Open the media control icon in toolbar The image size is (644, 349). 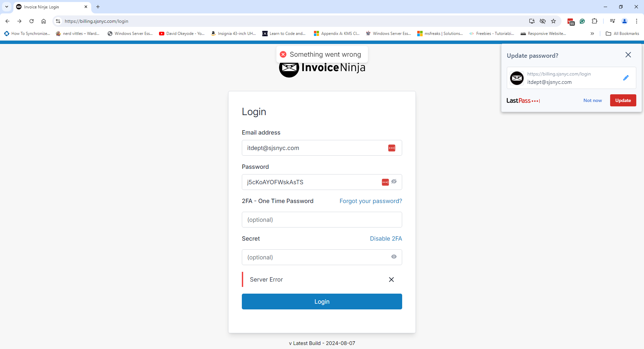click(x=612, y=21)
